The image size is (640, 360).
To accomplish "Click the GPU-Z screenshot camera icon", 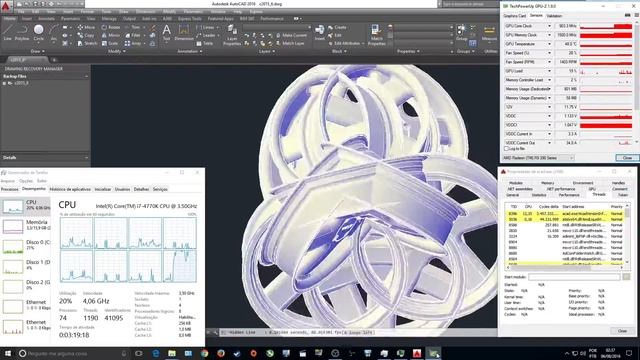I will coord(628,16).
